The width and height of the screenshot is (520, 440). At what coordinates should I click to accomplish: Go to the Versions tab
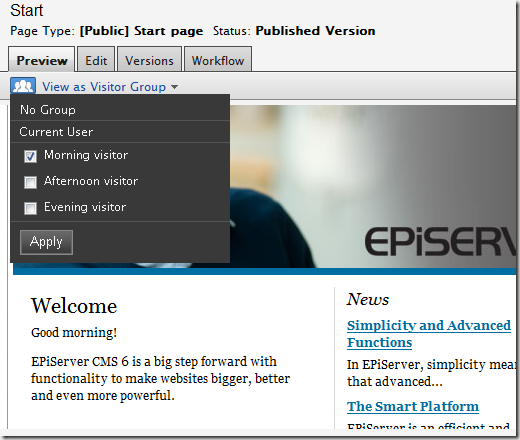point(149,60)
